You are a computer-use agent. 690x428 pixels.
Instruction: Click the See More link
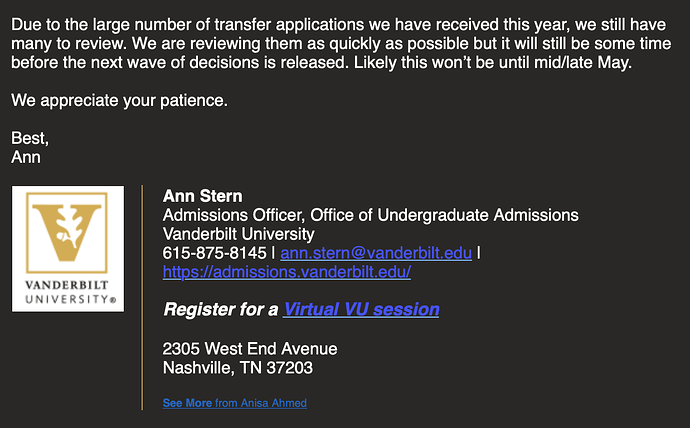point(187,403)
